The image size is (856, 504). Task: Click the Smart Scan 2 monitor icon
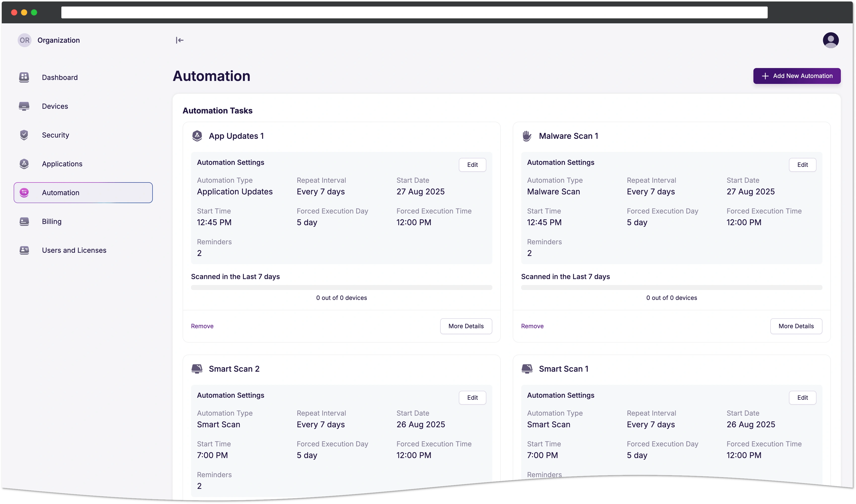pyautogui.click(x=197, y=369)
